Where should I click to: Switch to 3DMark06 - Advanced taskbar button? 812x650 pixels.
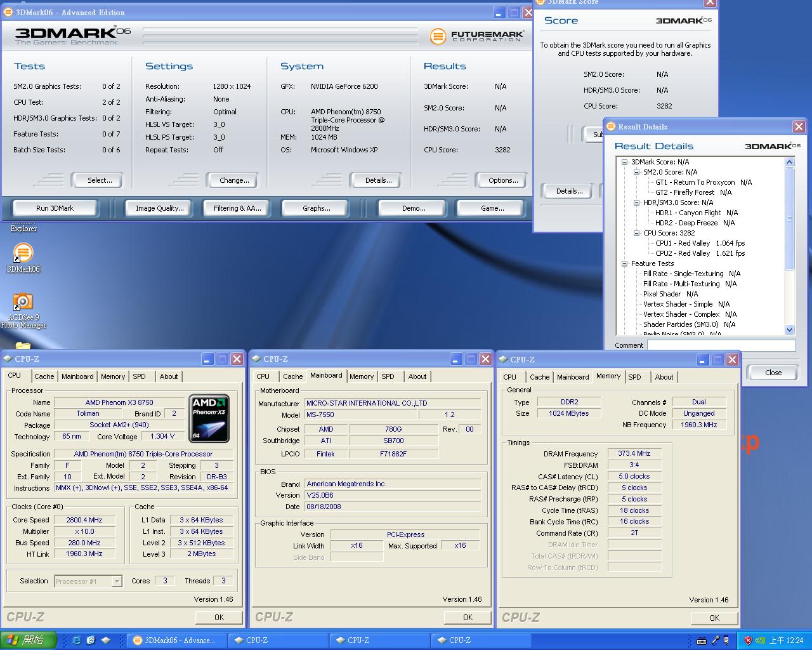(175, 640)
